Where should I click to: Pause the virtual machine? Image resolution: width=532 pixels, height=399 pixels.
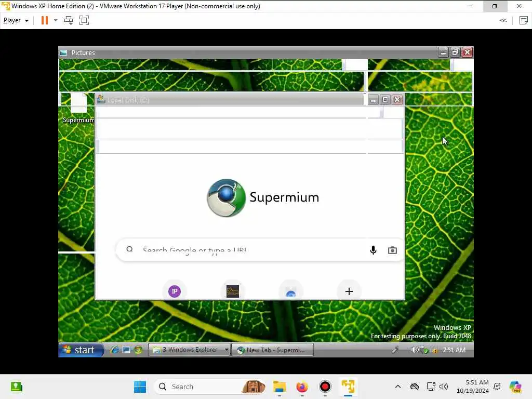click(45, 20)
